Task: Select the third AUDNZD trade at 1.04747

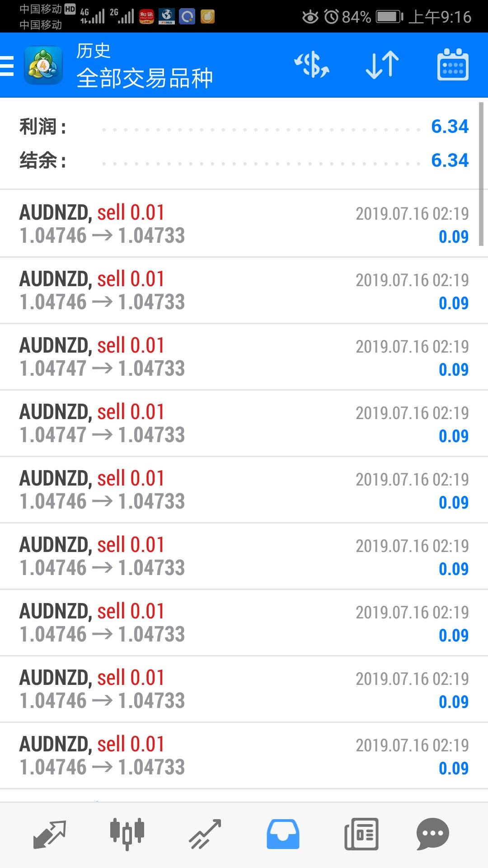Action: (x=244, y=357)
